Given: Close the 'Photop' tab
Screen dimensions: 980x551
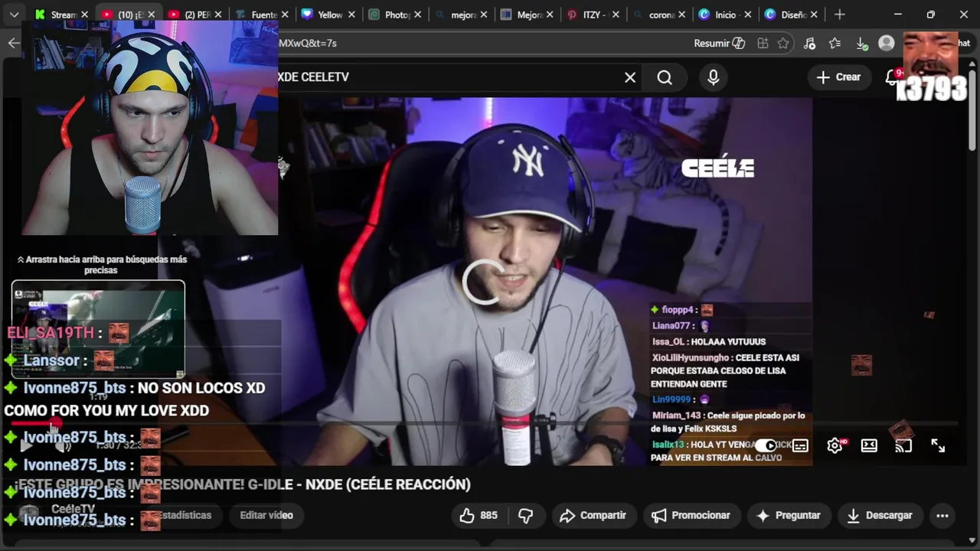Looking at the screenshot, I should click(418, 15).
